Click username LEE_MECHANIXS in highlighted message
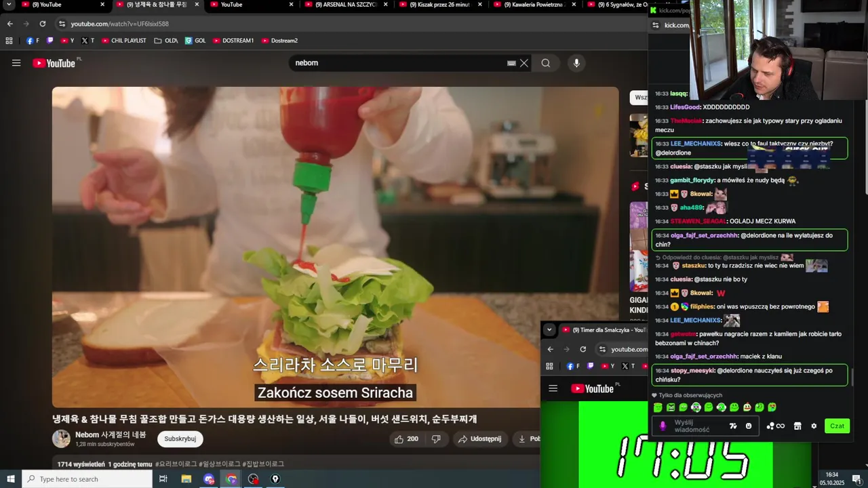 coord(695,144)
